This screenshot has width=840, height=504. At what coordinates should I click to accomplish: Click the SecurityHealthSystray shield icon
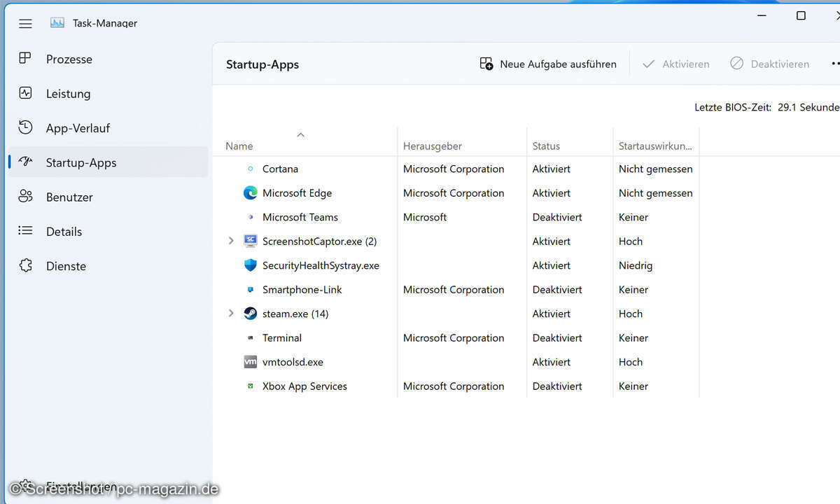click(x=251, y=265)
